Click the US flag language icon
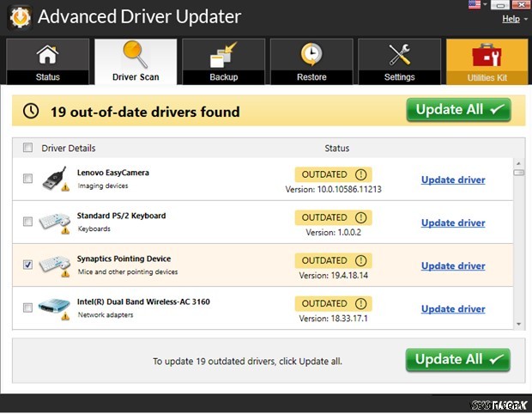 pos(475,4)
